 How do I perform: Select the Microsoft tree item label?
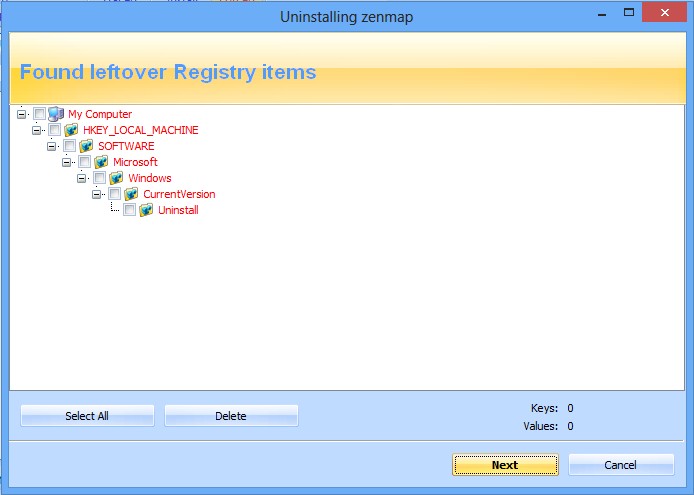135,162
